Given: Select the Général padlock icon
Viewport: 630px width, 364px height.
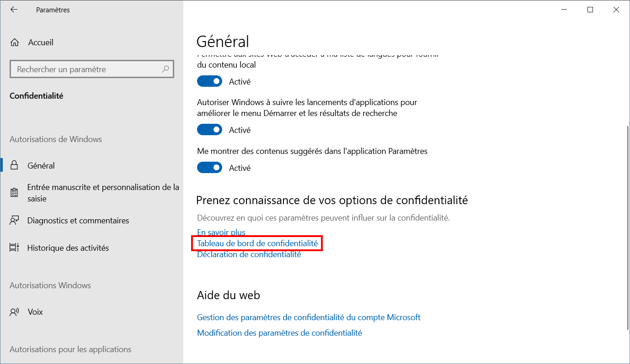Looking at the screenshot, I should click(15, 165).
